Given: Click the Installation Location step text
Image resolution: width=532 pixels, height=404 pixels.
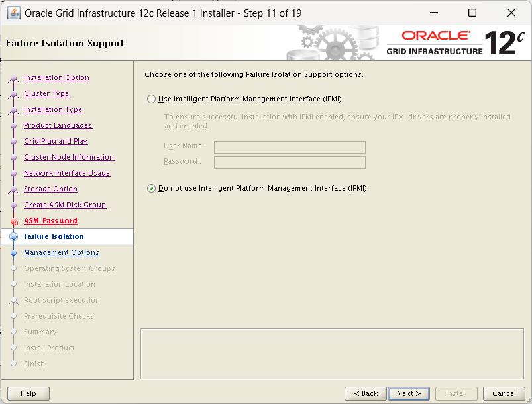Looking at the screenshot, I should point(60,284).
